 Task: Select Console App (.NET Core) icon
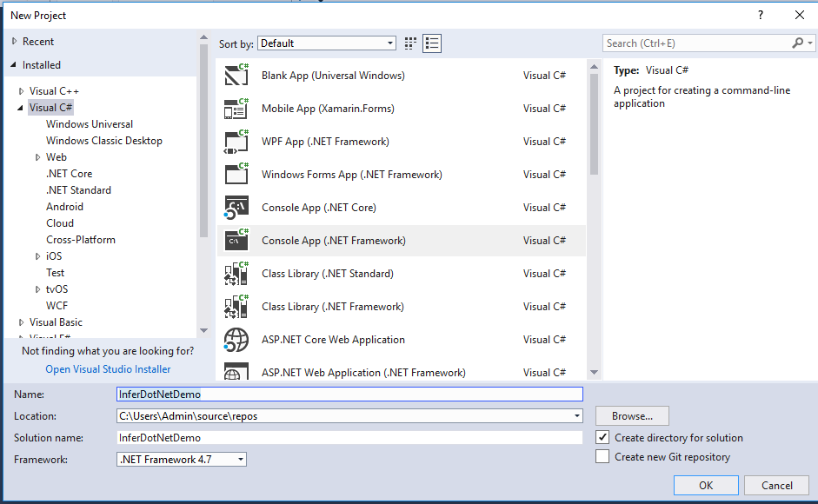tap(236, 208)
